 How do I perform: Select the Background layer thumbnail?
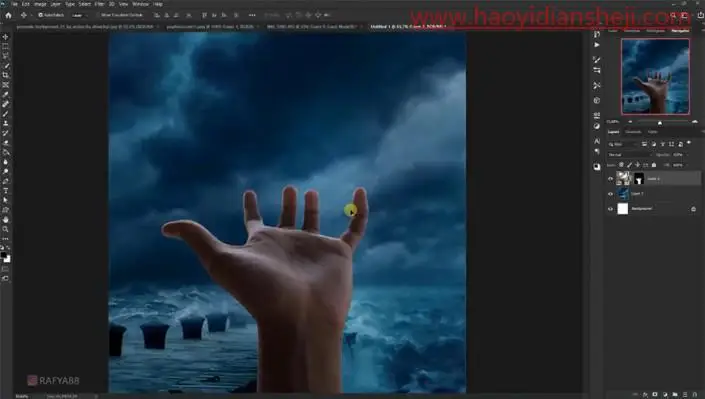[623, 209]
